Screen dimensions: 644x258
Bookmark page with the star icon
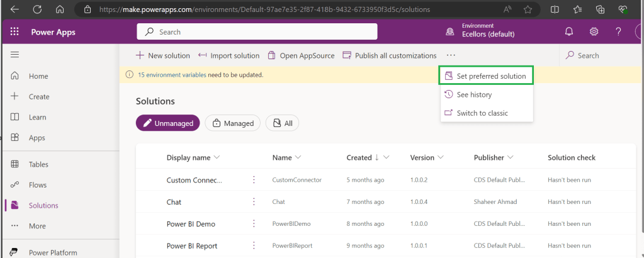pyautogui.click(x=528, y=9)
